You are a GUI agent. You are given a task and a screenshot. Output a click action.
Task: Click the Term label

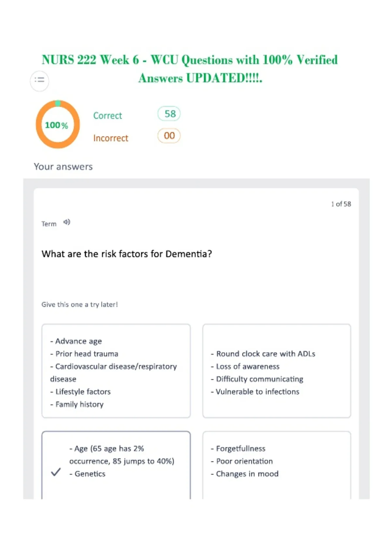pos(49,224)
